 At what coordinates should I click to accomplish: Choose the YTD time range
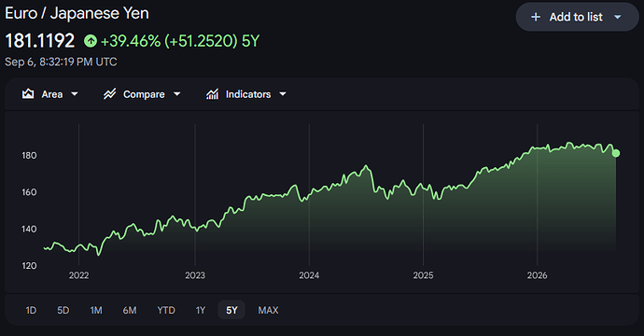tap(166, 310)
